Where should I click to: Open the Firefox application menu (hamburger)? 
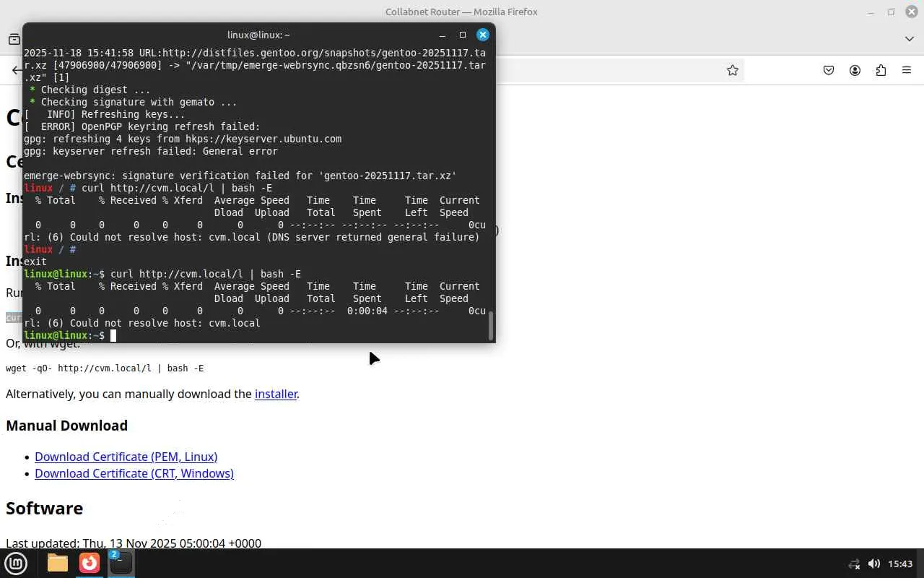pos(907,70)
